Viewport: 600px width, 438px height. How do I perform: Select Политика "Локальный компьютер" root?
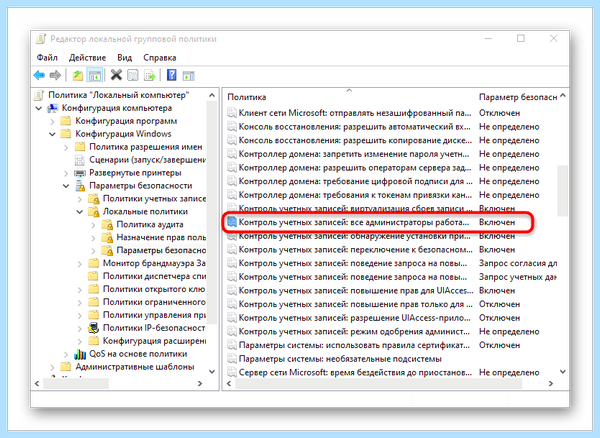click(119, 95)
